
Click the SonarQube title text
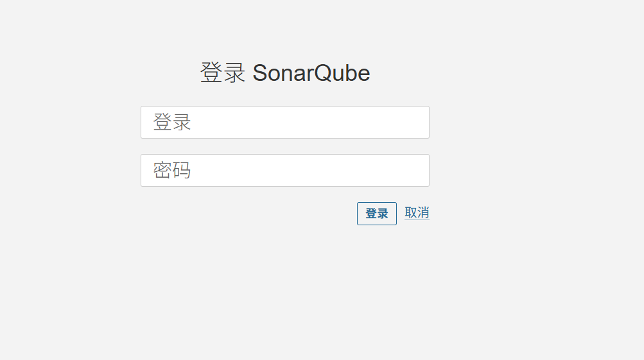point(311,73)
